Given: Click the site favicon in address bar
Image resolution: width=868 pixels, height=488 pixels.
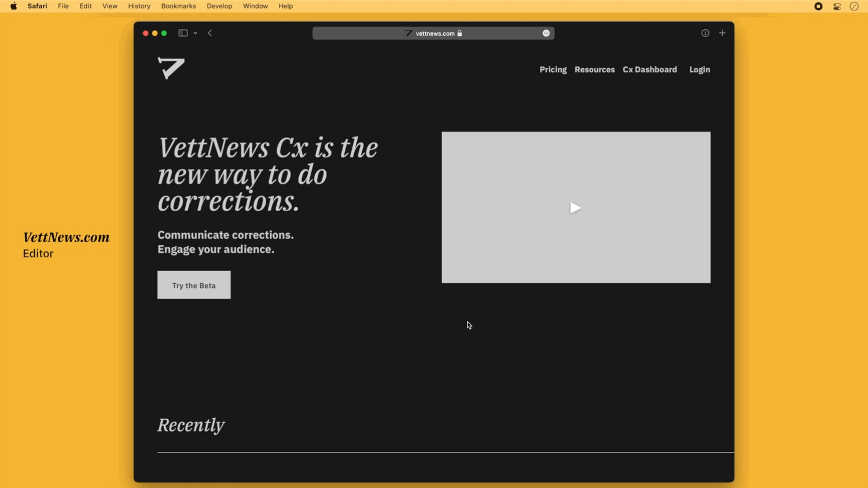Looking at the screenshot, I should tap(409, 34).
